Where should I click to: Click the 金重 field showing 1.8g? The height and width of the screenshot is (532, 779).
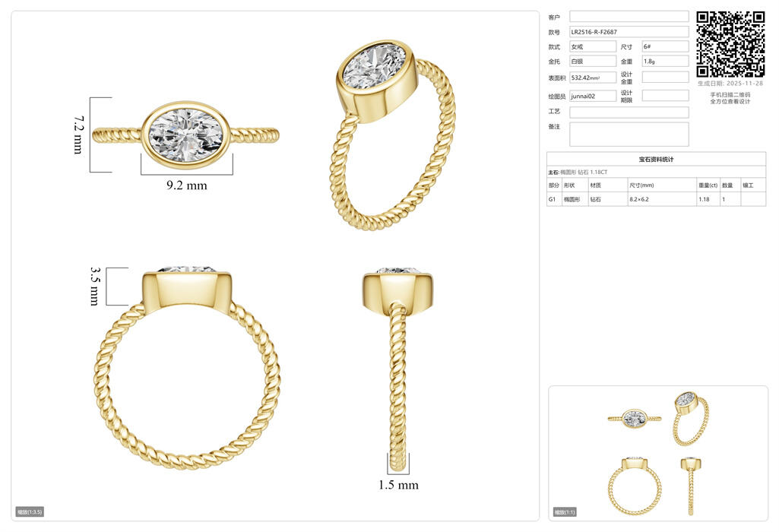tap(665, 61)
